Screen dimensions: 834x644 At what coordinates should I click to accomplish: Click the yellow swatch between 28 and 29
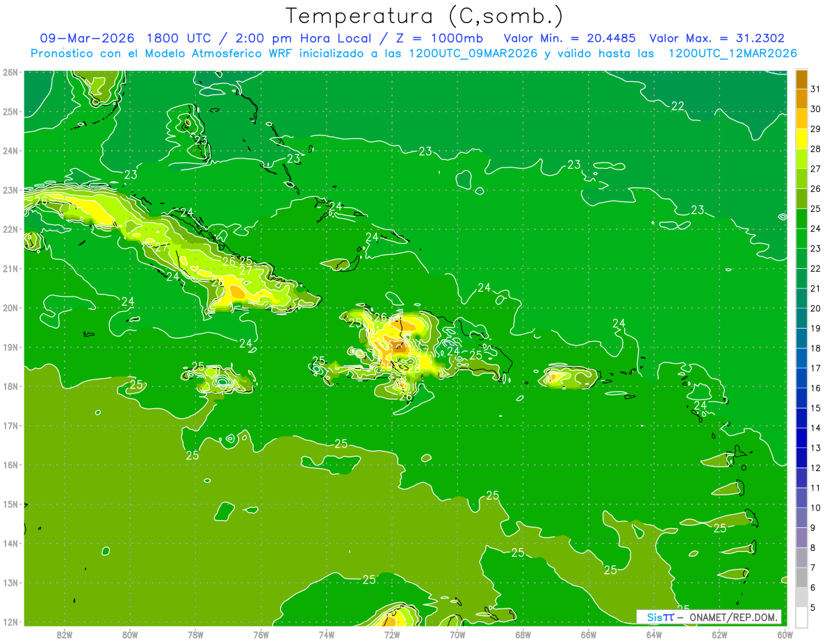point(801,139)
